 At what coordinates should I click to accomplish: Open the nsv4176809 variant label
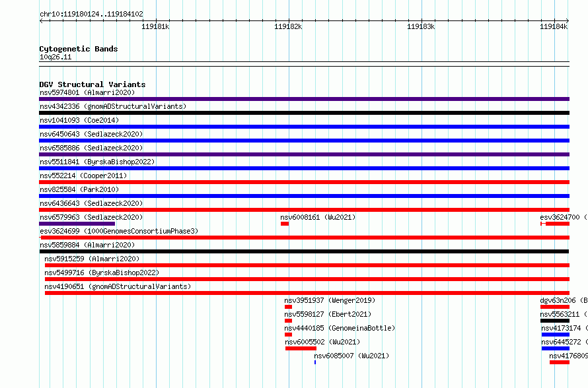[x=568, y=356]
